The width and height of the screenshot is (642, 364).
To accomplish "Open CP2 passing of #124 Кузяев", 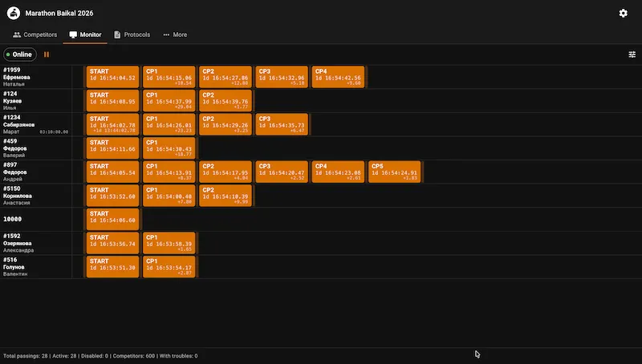I will coord(226,100).
